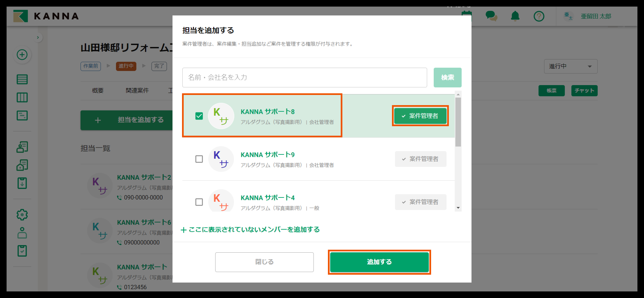This screenshot has height=298, width=644.
Task: Click phone number 09000000000
Action: (x=142, y=242)
